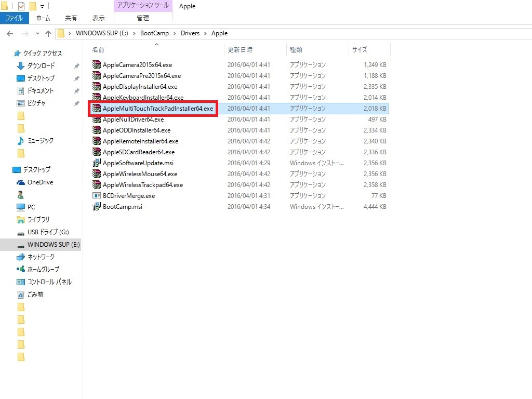Select PC in the navigation pane
Screen dimensions: 532x399
click(31, 207)
